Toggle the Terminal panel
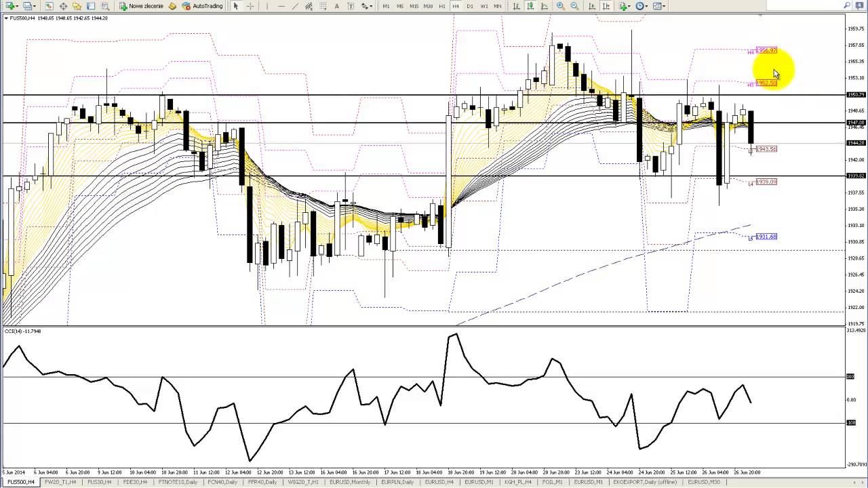 coord(91,6)
